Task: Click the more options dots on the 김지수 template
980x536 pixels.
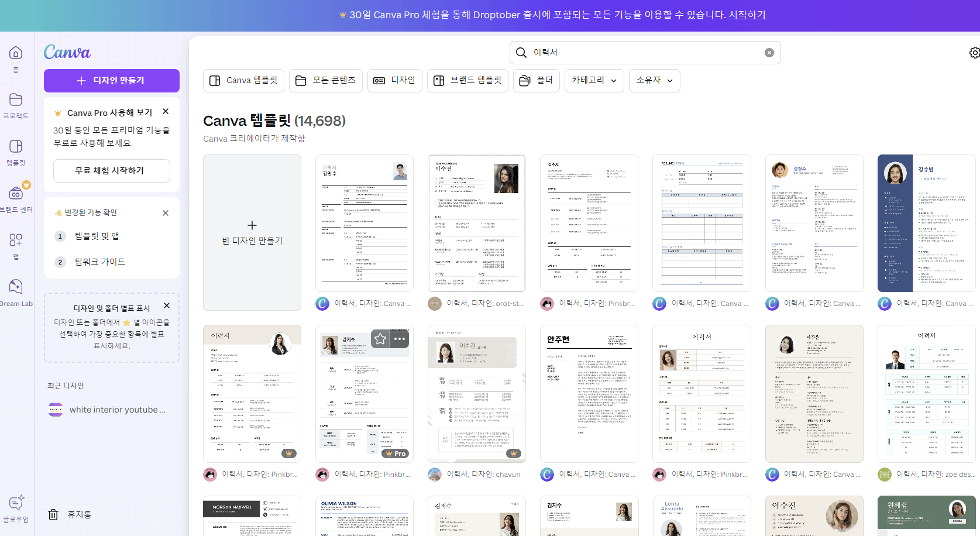Action: [x=400, y=339]
